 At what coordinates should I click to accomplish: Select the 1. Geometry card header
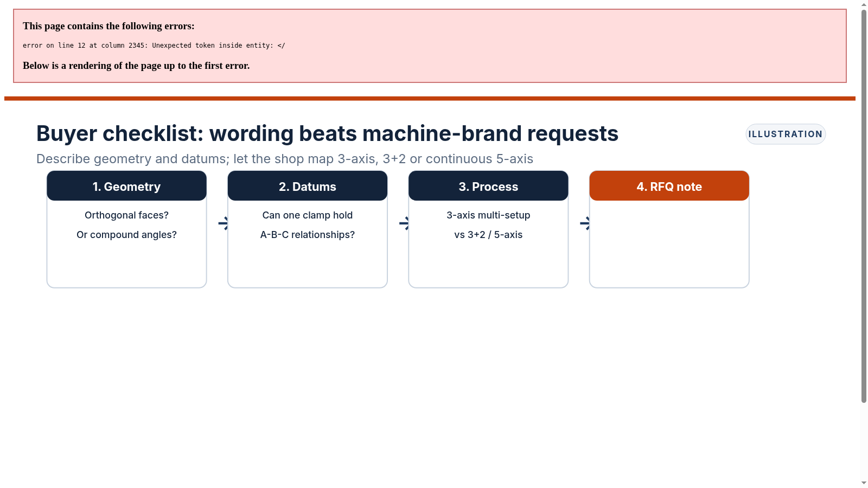coord(126,186)
